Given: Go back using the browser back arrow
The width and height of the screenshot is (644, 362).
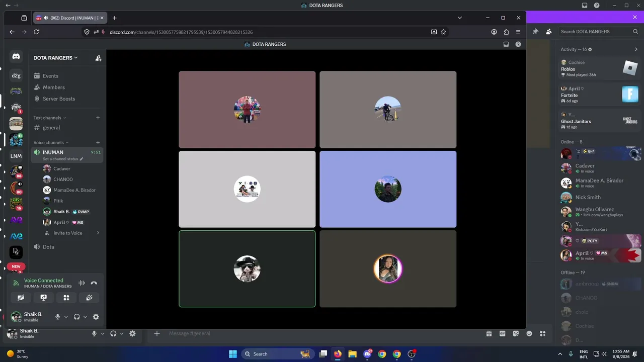Looking at the screenshot, I should 12,32.
